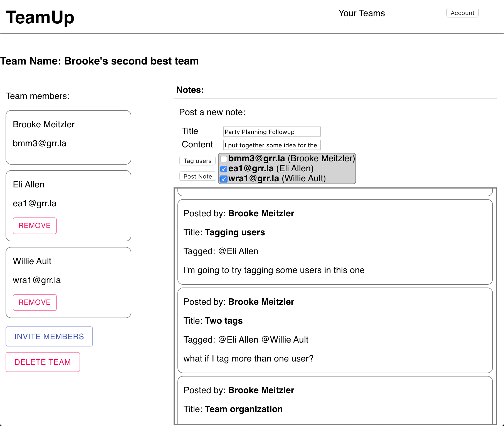Click the 'Two tags' note title

coord(224,321)
